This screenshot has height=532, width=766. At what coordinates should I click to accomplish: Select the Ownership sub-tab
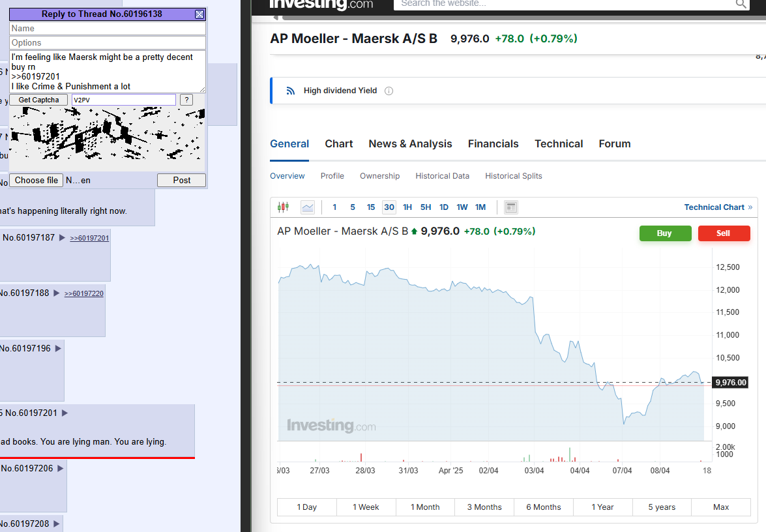point(379,176)
